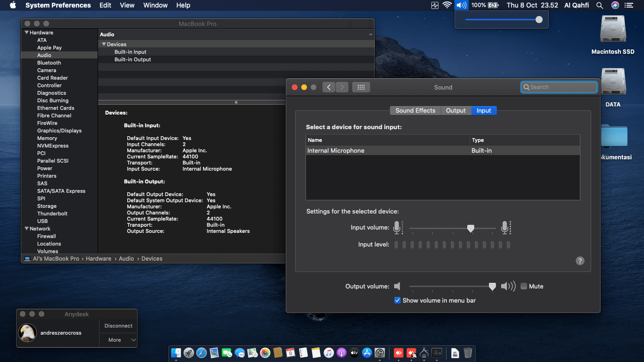644x362 pixels.
Task: Click the Wi-Fi status icon
Action: 446,5
